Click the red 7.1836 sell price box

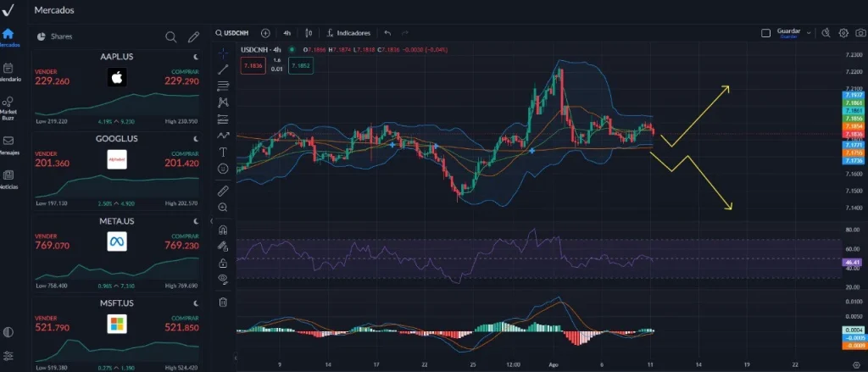click(x=253, y=65)
